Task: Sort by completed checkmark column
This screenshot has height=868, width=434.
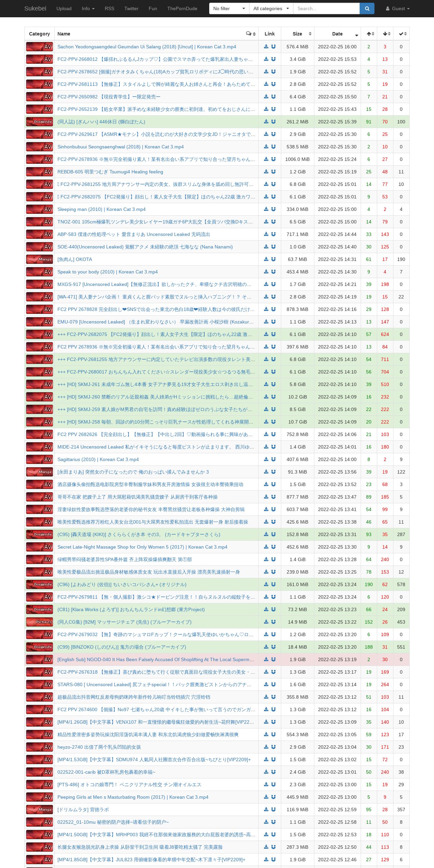Action: [x=401, y=34]
